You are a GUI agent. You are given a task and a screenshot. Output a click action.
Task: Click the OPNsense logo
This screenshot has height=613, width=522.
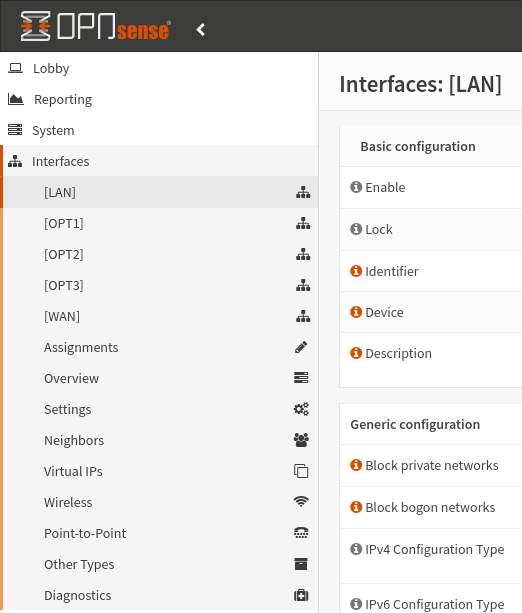click(x=95, y=26)
